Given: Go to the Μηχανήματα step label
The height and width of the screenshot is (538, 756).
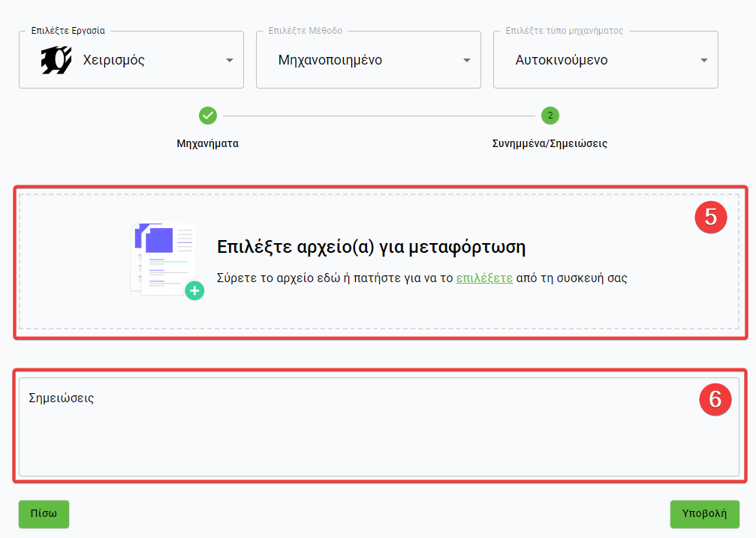Looking at the screenshot, I should (208, 143).
